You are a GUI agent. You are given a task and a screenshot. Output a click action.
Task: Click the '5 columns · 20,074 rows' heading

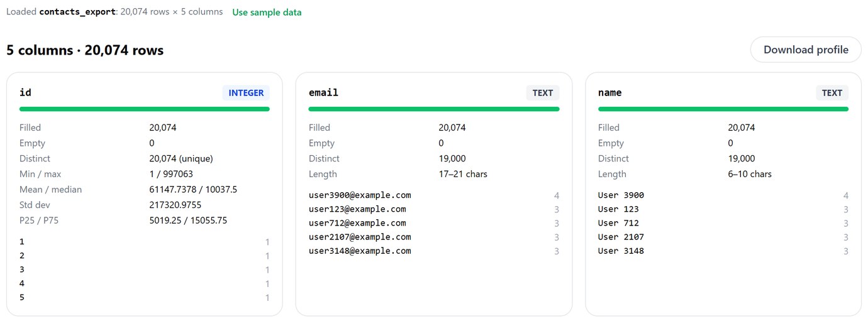tap(85, 50)
